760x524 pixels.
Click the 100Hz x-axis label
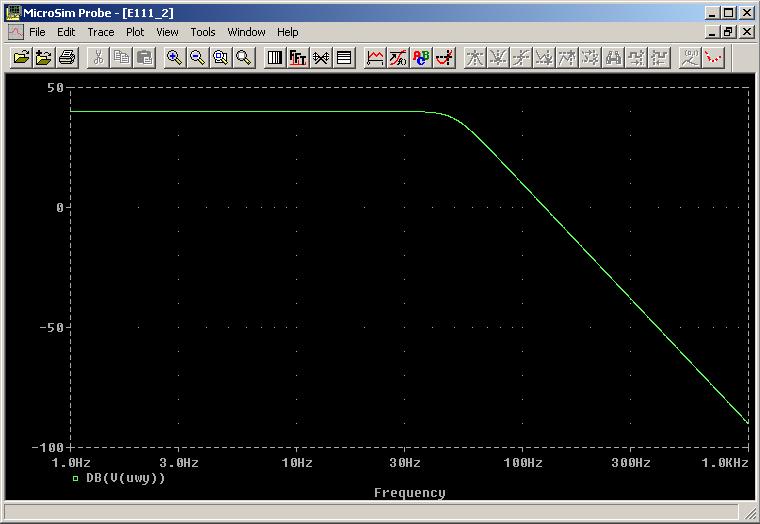click(x=523, y=463)
